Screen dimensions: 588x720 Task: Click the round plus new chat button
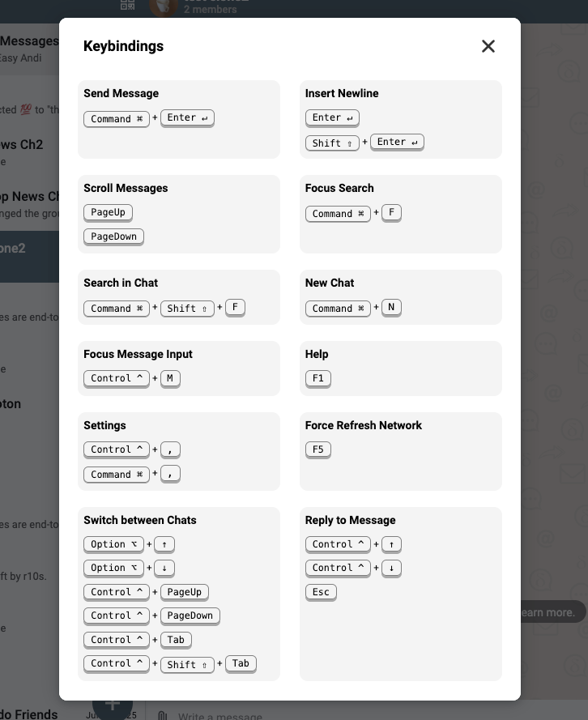click(112, 707)
